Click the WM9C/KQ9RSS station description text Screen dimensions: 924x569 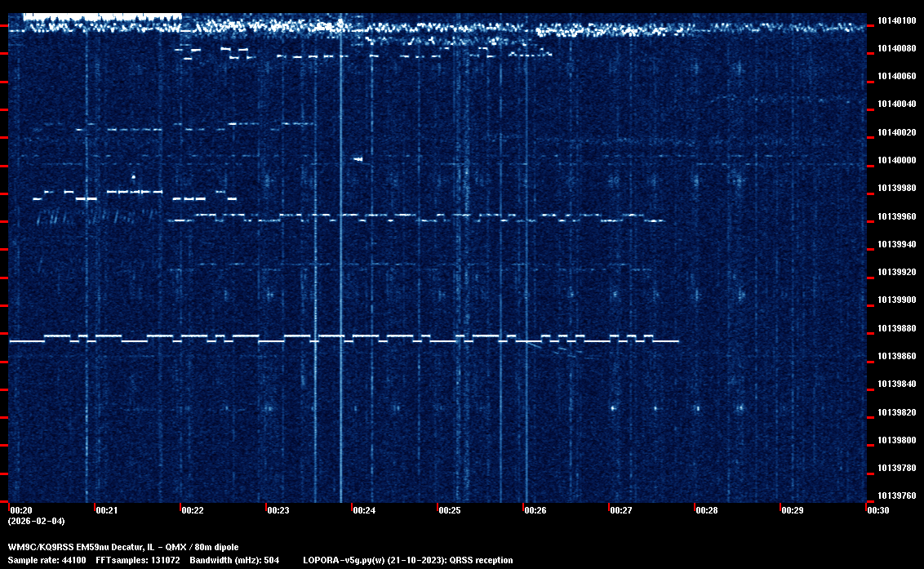123,547
